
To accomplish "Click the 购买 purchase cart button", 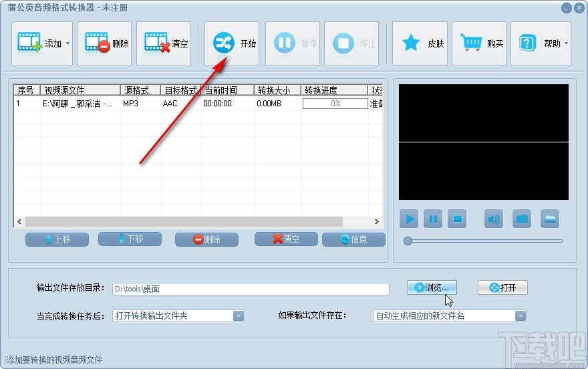I will click(479, 44).
